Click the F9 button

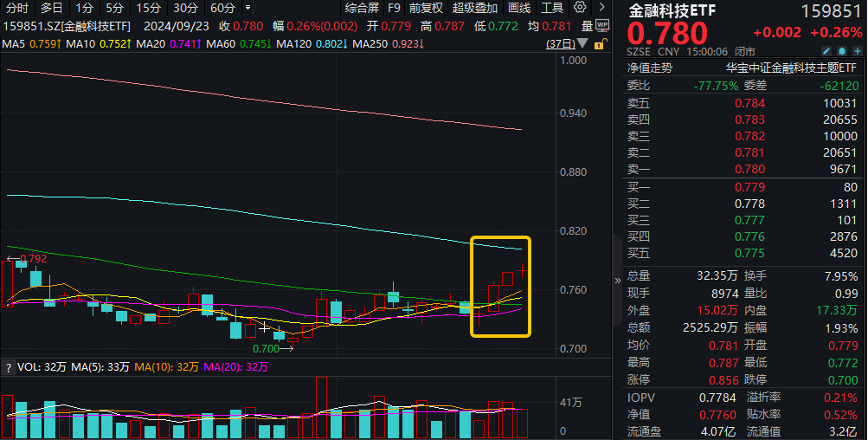[x=394, y=8]
